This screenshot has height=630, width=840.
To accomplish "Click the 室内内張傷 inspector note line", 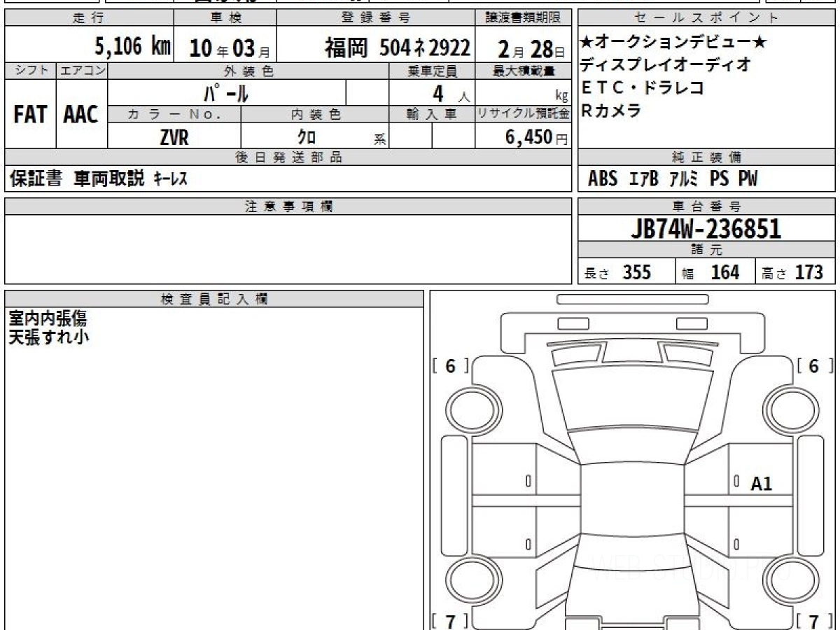I will [x=48, y=318].
